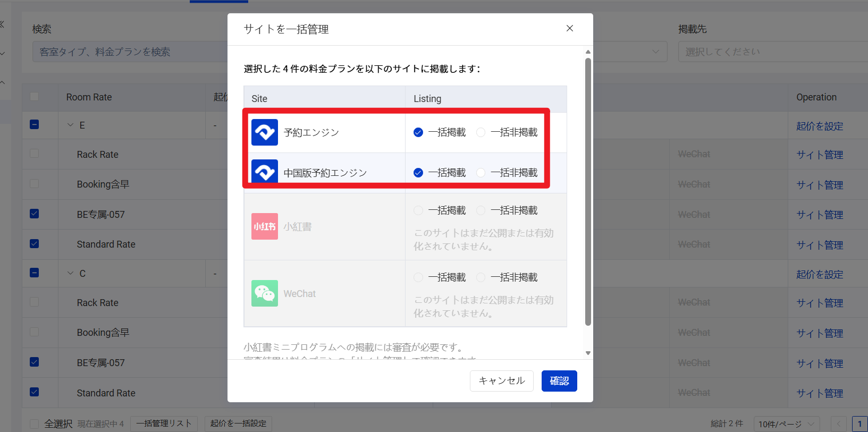Toggle the Booking含早 checkbox under E
868x432 pixels.
[35, 184]
